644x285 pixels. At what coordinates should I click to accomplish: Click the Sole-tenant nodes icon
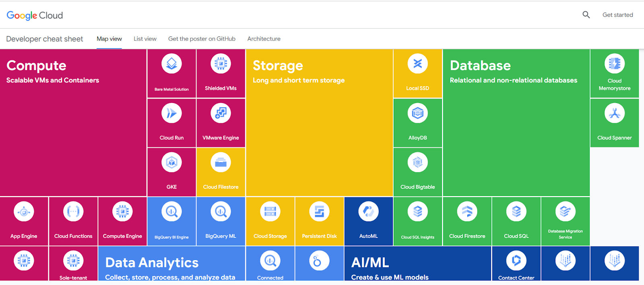click(x=73, y=261)
